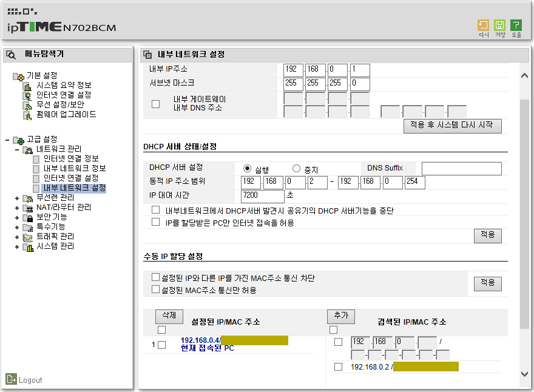The image size is (534, 392).
Task: Expand the 특수기능 tree node
Action: click(17, 227)
